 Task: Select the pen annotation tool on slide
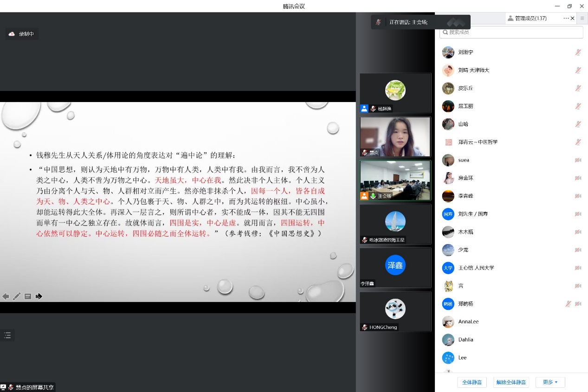[17, 296]
